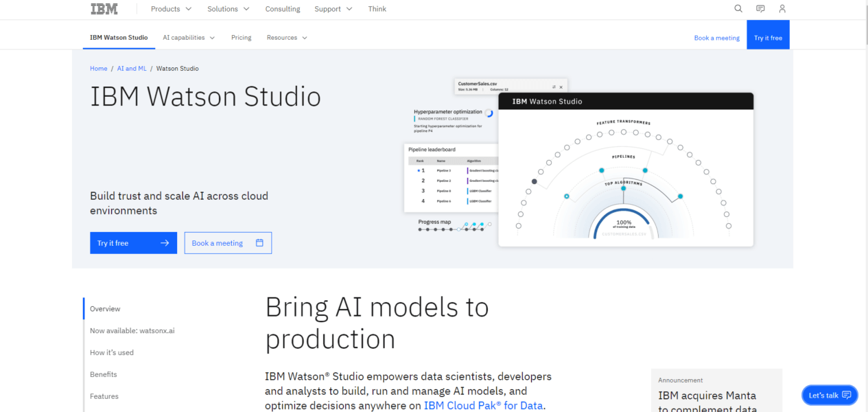868x412 pixels.
Task: Click the calendar icon on Book a meeting
Action: (259, 242)
